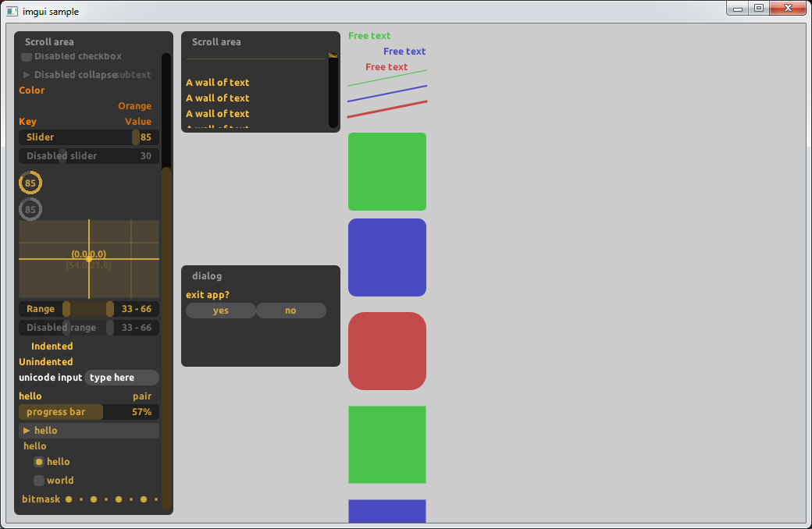This screenshot has width=812, height=529.
Task: Expand the hello collapse header
Action: click(89, 431)
